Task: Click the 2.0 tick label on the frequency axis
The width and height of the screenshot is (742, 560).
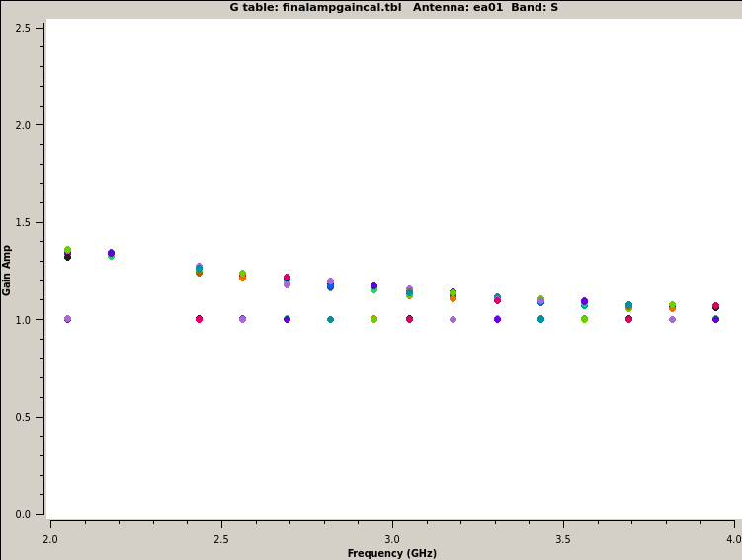Action: [50, 539]
